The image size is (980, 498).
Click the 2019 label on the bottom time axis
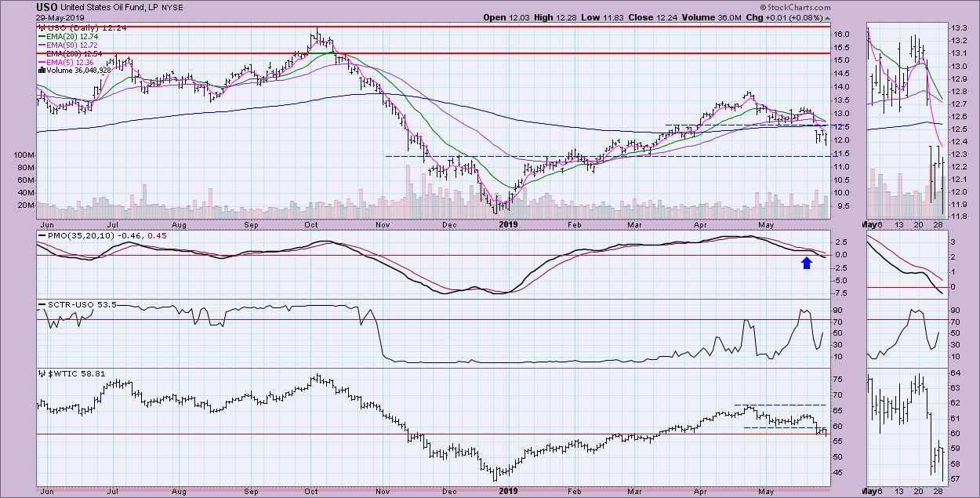[x=509, y=491]
